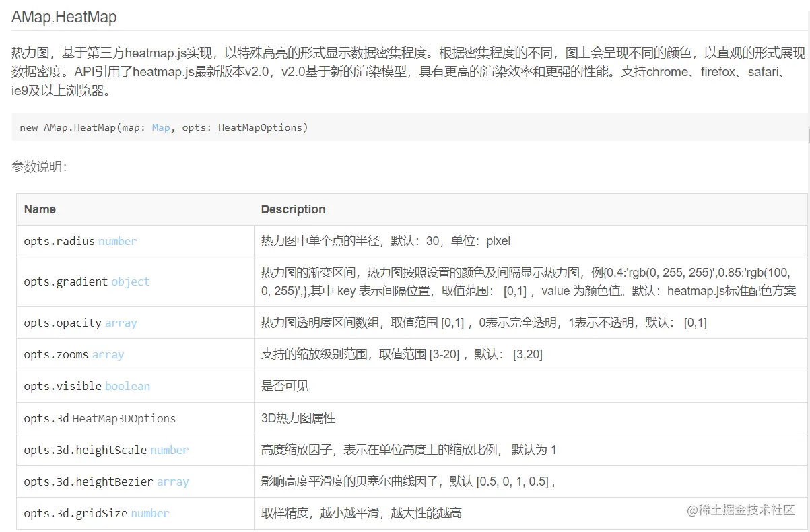
Task: Click the '参数说明:' label
Action: (39, 168)
